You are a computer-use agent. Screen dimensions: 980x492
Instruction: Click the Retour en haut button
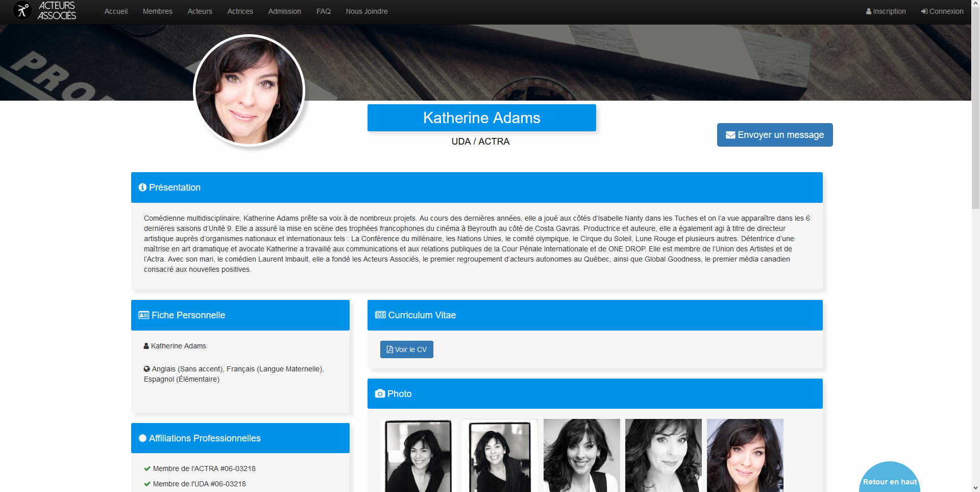[x=889, y=481]
